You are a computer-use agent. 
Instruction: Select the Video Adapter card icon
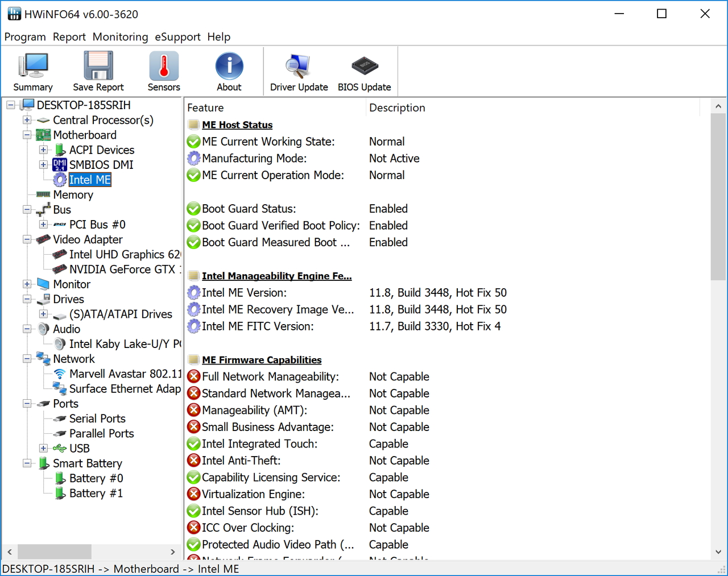coord(43,239)
